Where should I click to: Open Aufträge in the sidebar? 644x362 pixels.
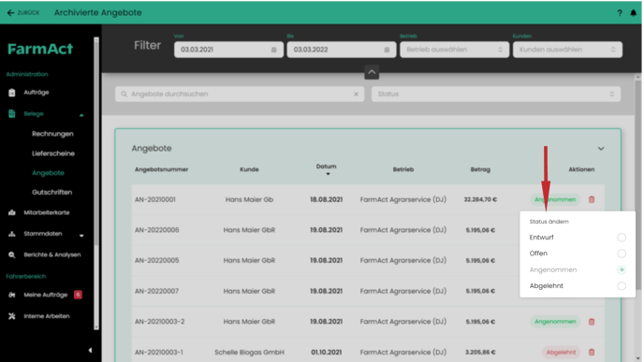(x=37, y=93)
